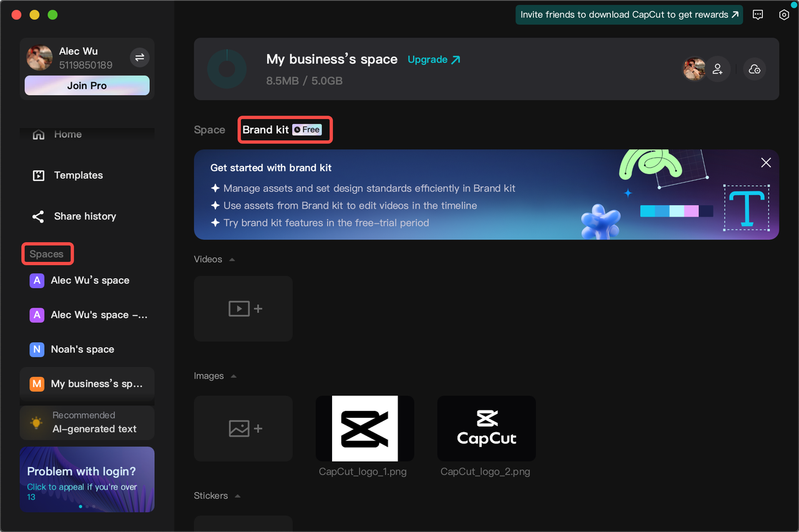Click the My business's space title

tap(332, 59)
